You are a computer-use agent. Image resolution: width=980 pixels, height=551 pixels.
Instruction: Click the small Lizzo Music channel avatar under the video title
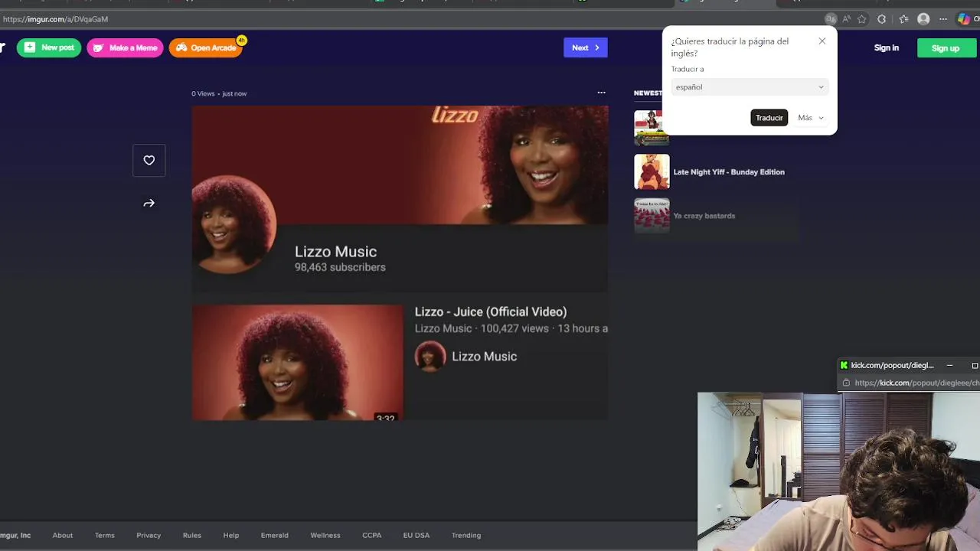tap(430, 357)
